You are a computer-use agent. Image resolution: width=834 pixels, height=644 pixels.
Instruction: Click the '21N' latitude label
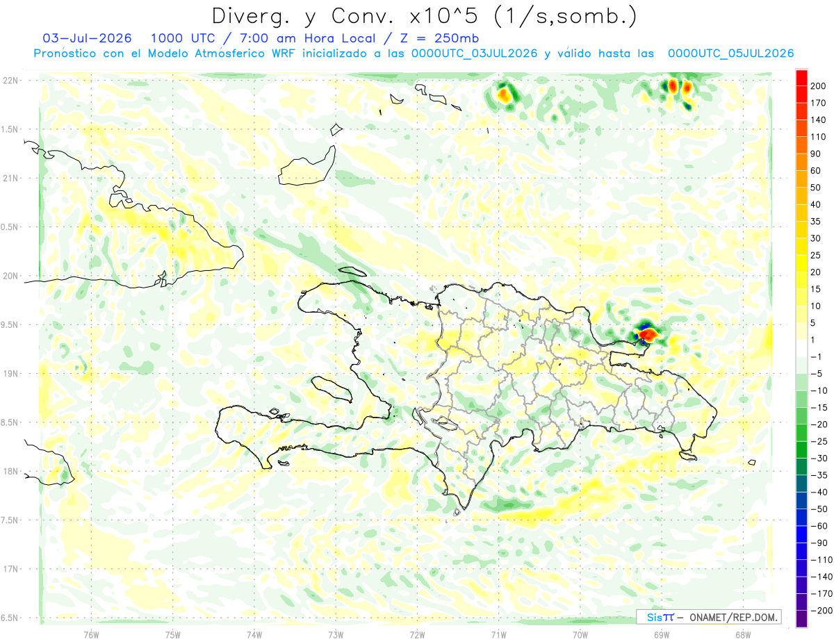[x=10, y=178]
